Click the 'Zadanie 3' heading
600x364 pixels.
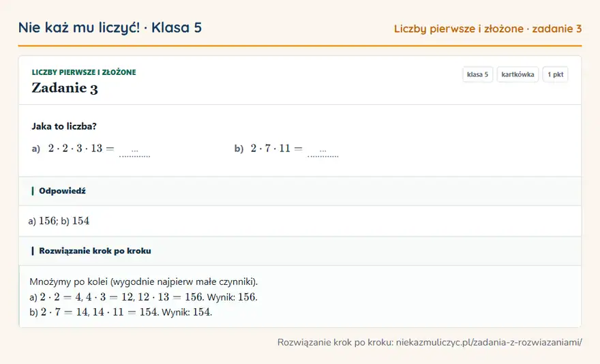click(x=65, y=88)
